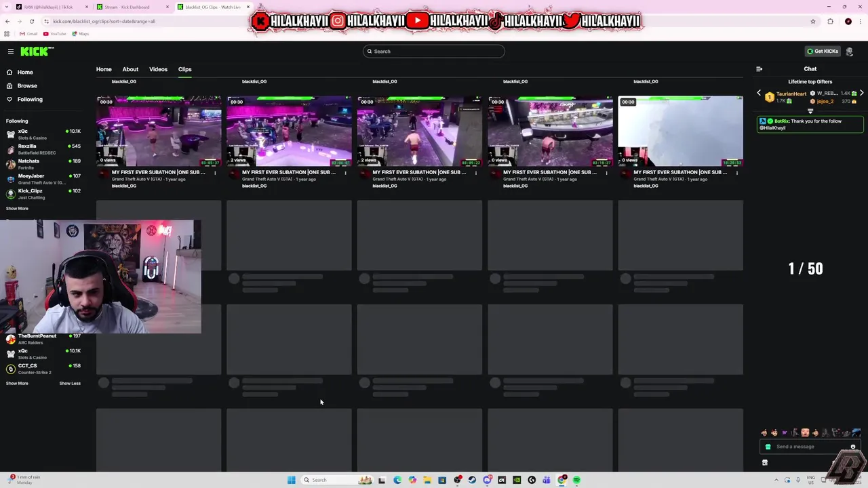Switch to the About tab
Image resolution: width=868 pixels, height=488 pixels.
point(130,69)
